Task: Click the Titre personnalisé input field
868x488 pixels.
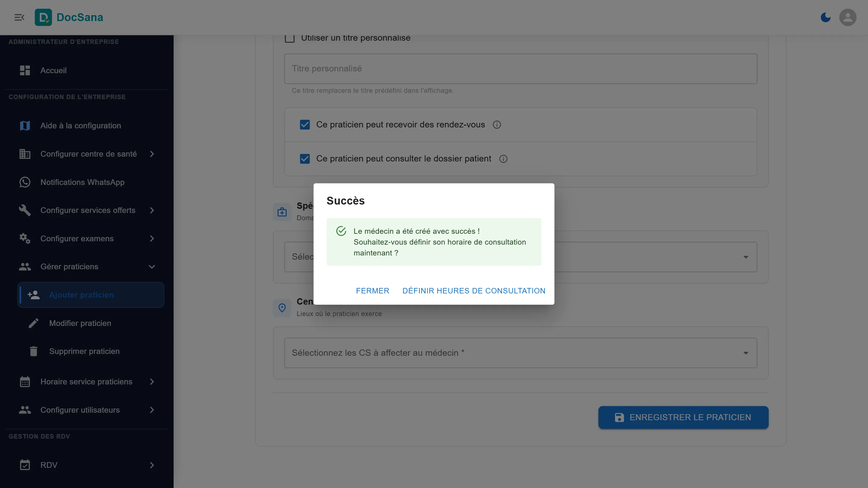Action: click(x=520, y=69)
